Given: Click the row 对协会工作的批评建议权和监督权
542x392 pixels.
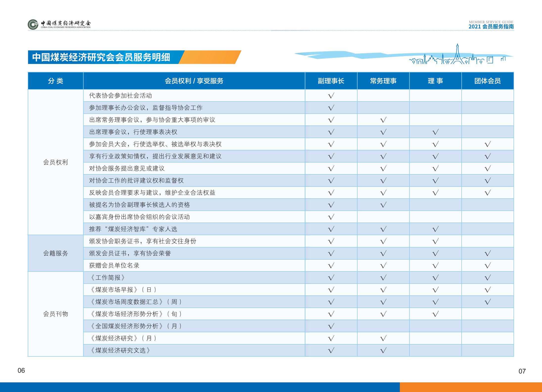Looking at the screenshot, I should click(298, 180).
